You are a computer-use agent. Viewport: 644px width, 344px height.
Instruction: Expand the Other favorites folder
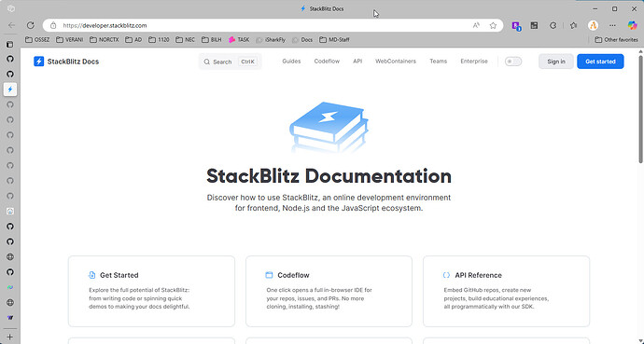coord(617,40)
